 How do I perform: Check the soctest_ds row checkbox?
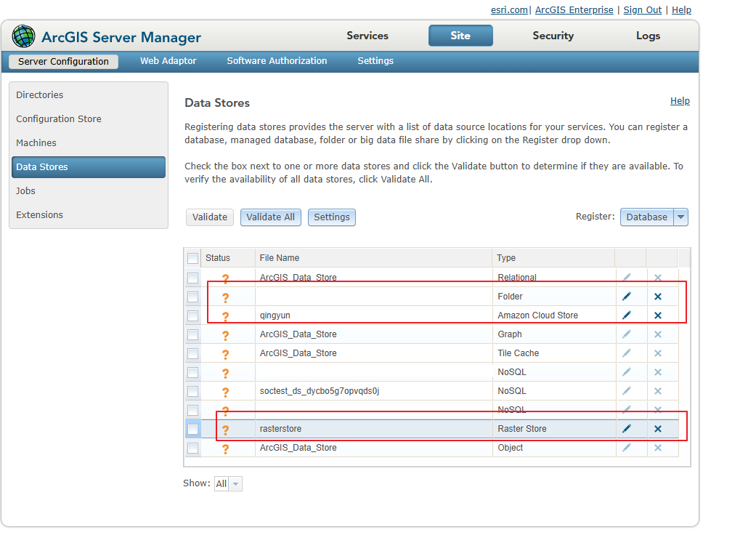coord(193,391)
